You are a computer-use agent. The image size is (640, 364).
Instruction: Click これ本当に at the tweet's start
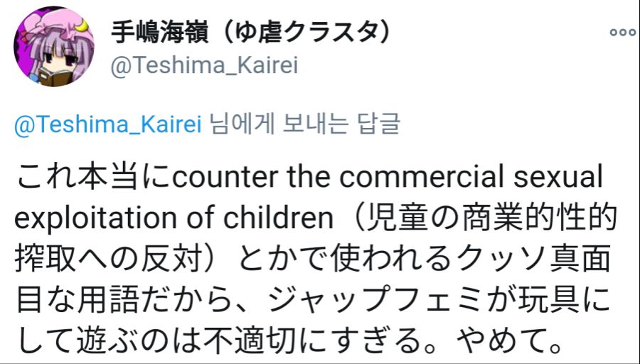pos(94,176)
